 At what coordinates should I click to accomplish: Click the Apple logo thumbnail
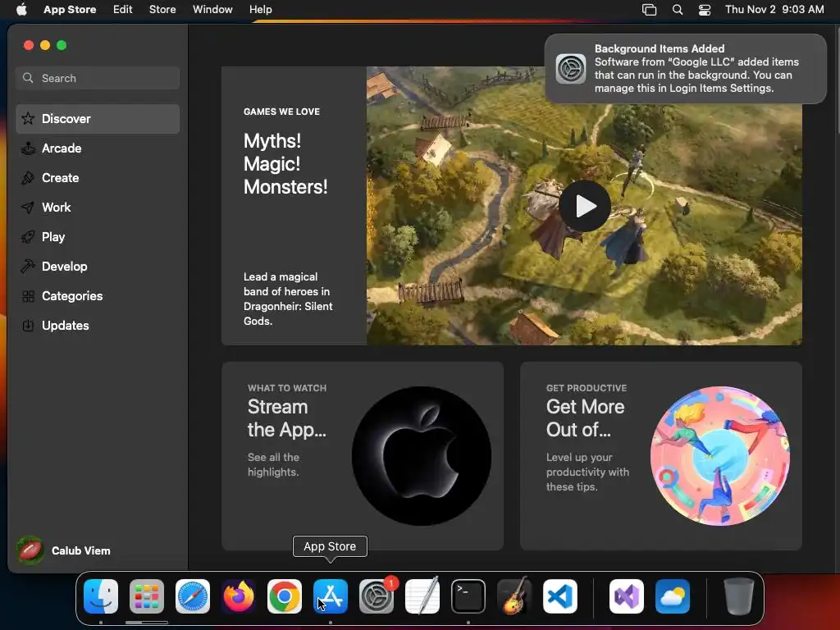click(422, 456)
